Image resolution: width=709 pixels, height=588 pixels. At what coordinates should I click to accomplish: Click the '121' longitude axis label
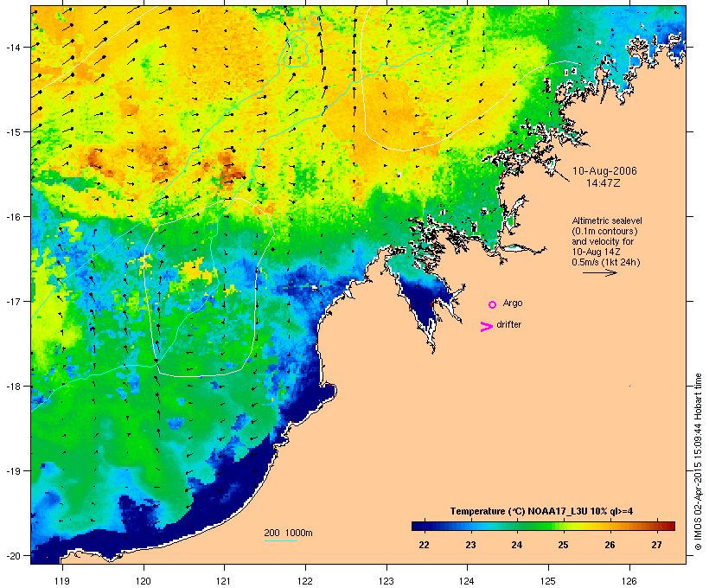[x=224, y=581]
